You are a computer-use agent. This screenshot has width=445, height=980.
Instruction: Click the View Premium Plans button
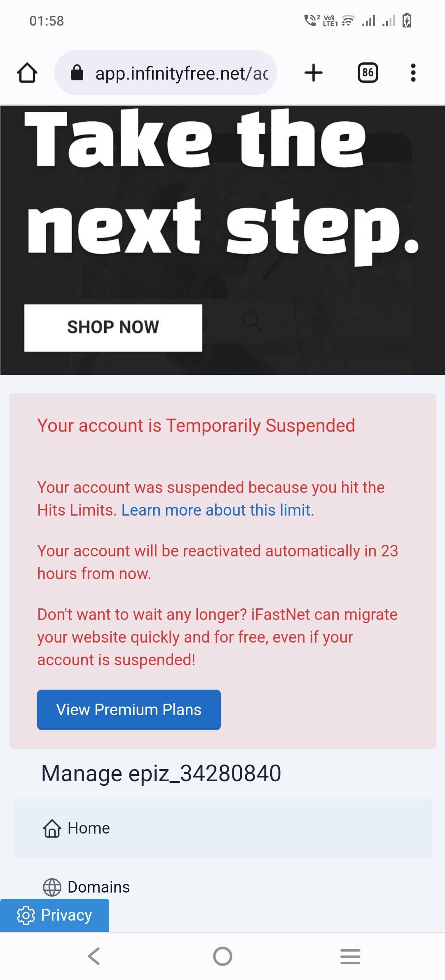[129, 709]
